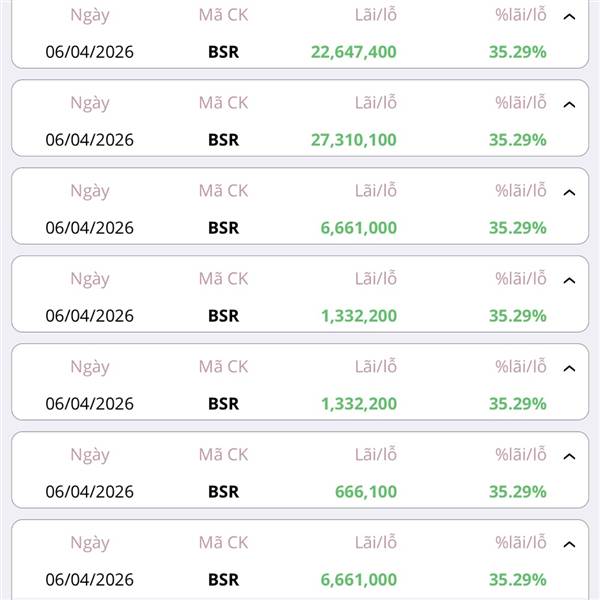The height and width of the screenshot is (600, 600).
Task: Open BSR ticker in the 27,310,100 card
Action: (223, 140)
